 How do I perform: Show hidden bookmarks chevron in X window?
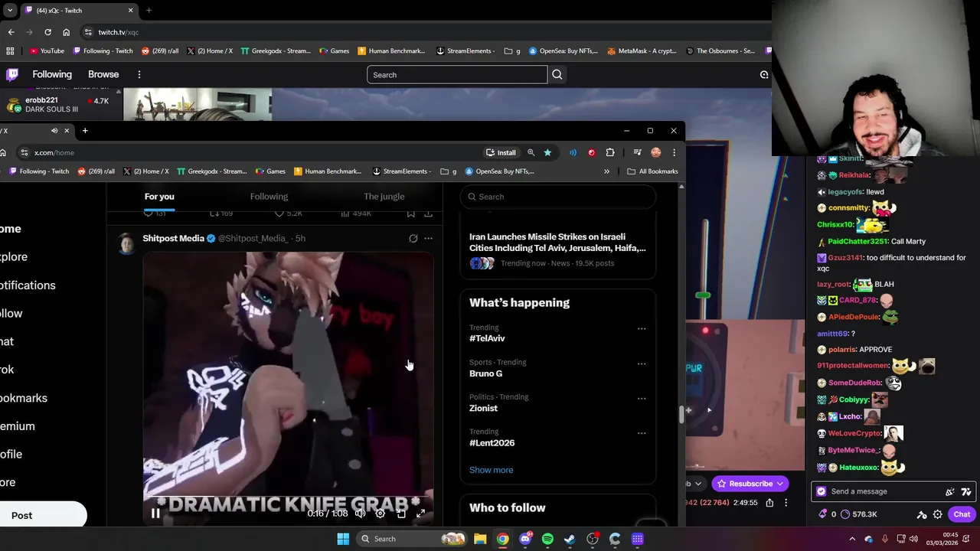[x=606, y=171]
